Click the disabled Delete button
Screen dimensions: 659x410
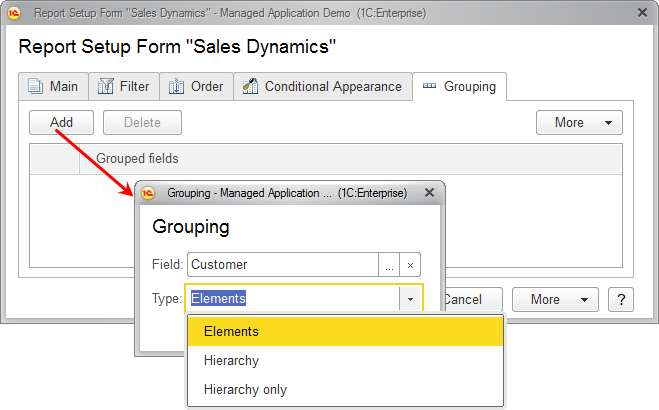[x=142, y=122]
